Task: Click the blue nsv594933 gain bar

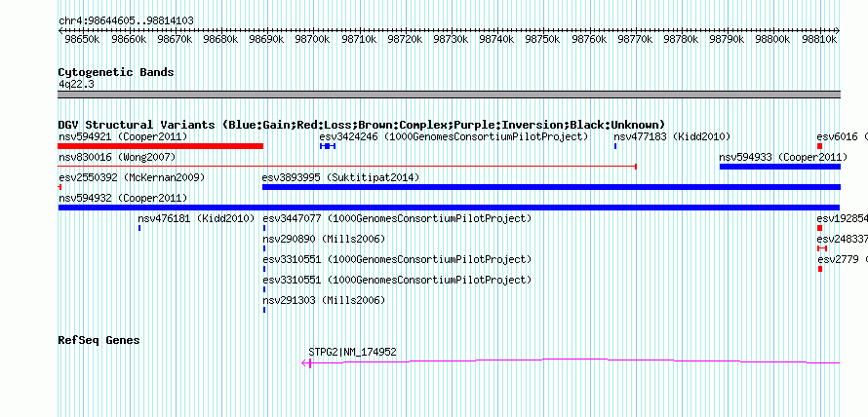Action: tap(780, 167)
